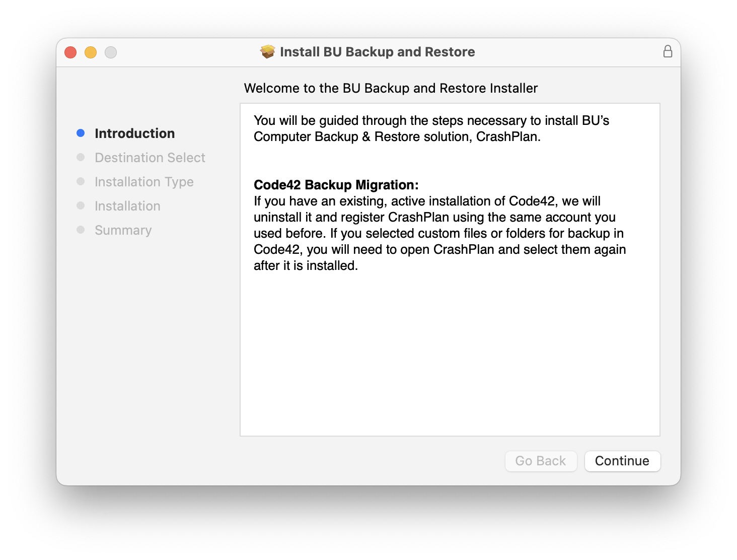Select the Installation Type step
The image size is (737, 560).
(144, 181)
